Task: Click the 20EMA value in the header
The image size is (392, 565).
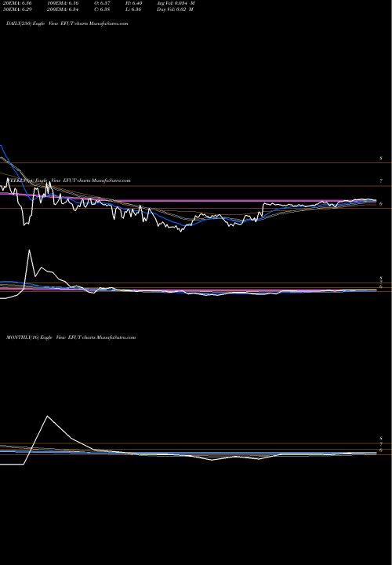Action: [x=17, y=3]
